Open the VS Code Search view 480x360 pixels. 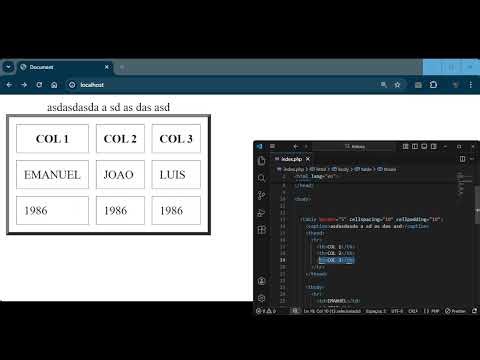(x=262, y=178)
